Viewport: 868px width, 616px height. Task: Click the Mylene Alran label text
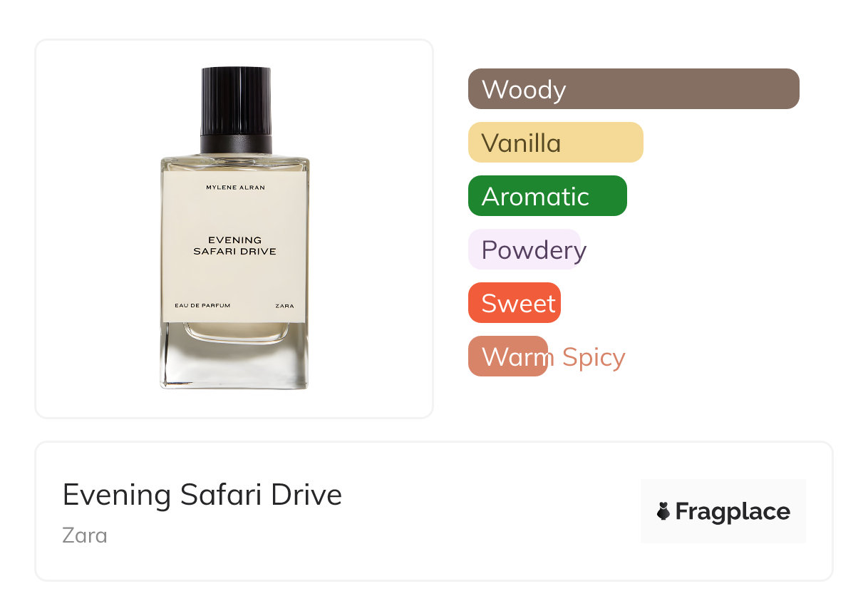pyautogui.click(x=235, y=187)
